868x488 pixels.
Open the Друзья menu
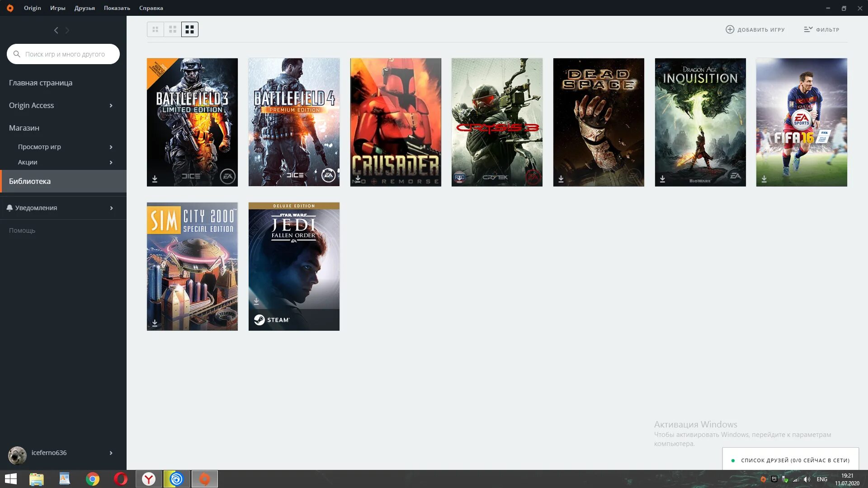point(85,8)
